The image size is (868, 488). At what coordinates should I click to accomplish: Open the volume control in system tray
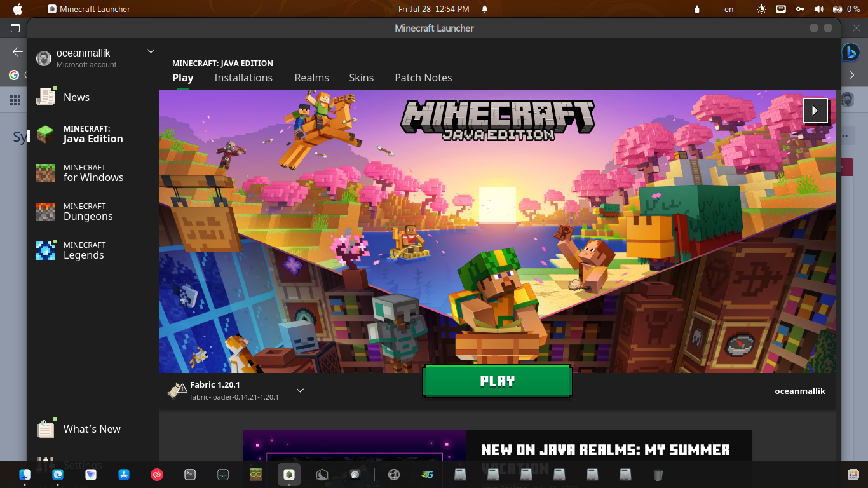[818, 9]
